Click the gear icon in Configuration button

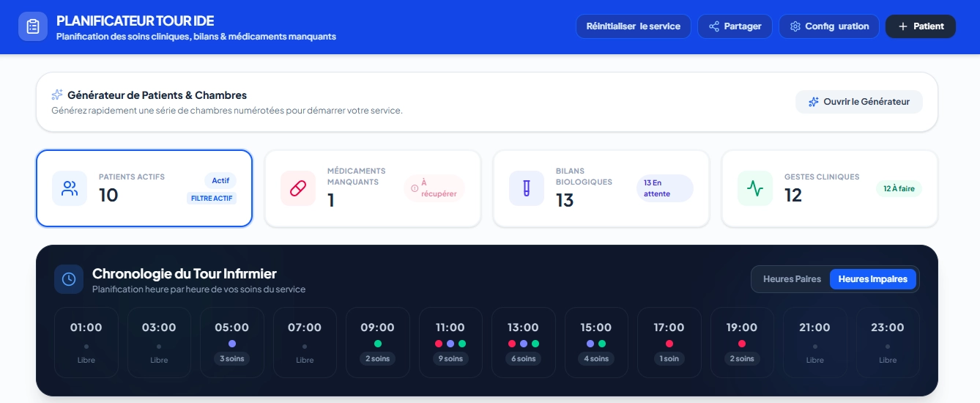[795, 26]
